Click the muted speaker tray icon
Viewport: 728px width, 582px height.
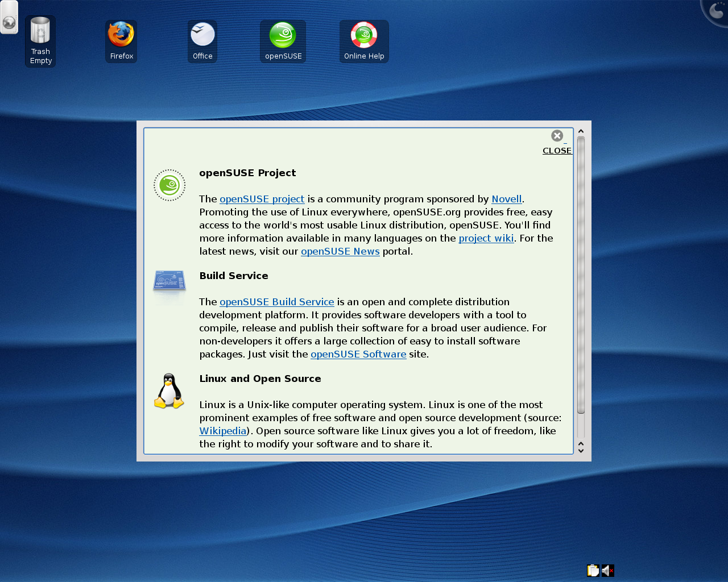tap(607, 570)
